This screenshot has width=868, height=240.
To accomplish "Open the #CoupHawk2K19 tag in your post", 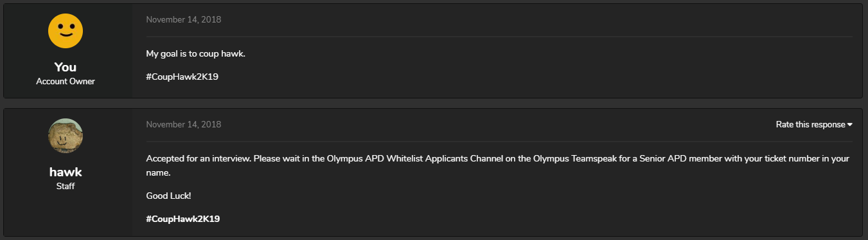I will [183, 77].
